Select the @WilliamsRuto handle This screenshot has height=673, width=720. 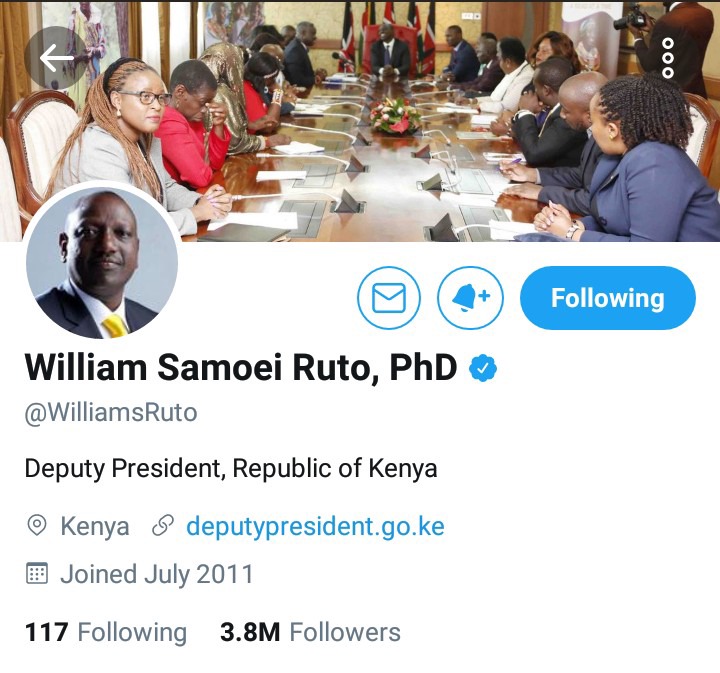click(111, 413)
